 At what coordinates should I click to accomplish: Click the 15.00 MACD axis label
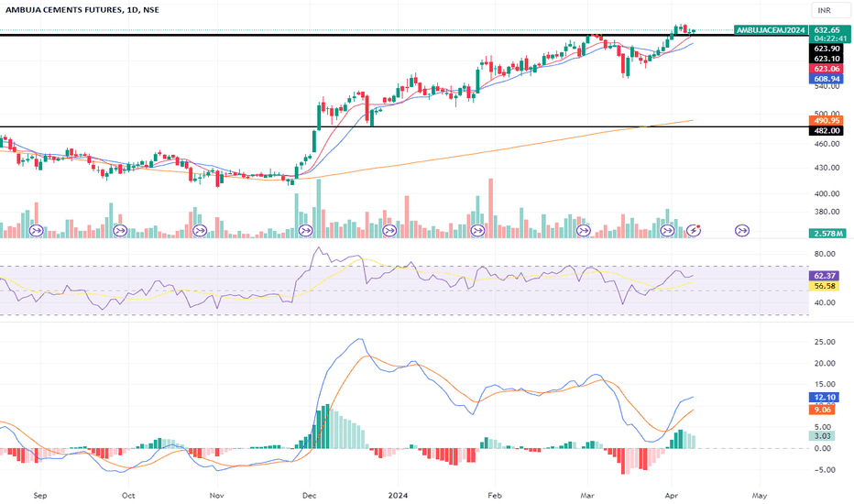click(x=825, y=384)
